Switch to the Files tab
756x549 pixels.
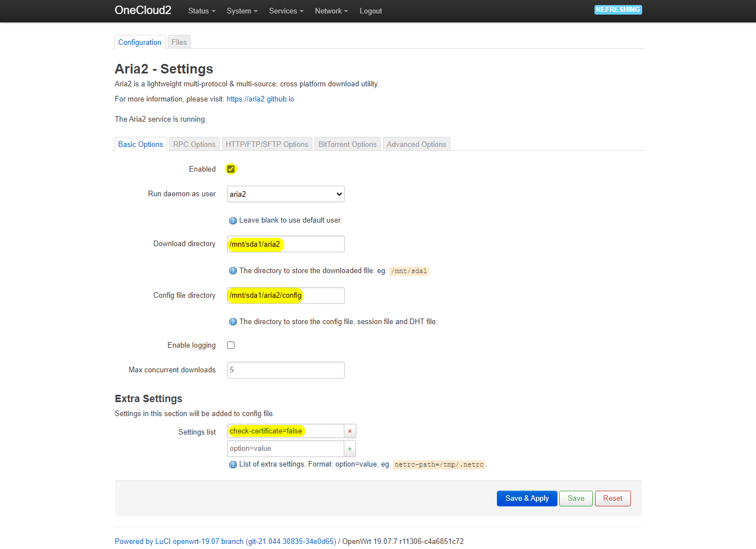pyautogui.click(x=179, y=43)
